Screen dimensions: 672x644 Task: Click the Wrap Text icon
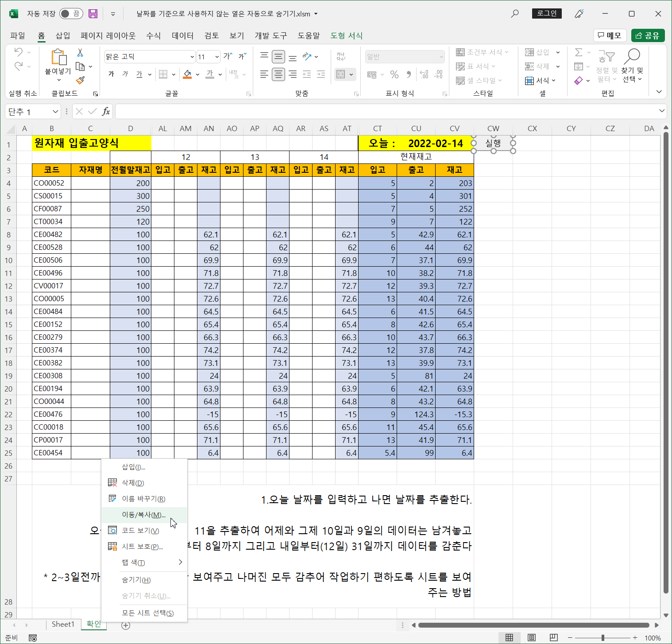pyautogui.click(x=340, y=56)
